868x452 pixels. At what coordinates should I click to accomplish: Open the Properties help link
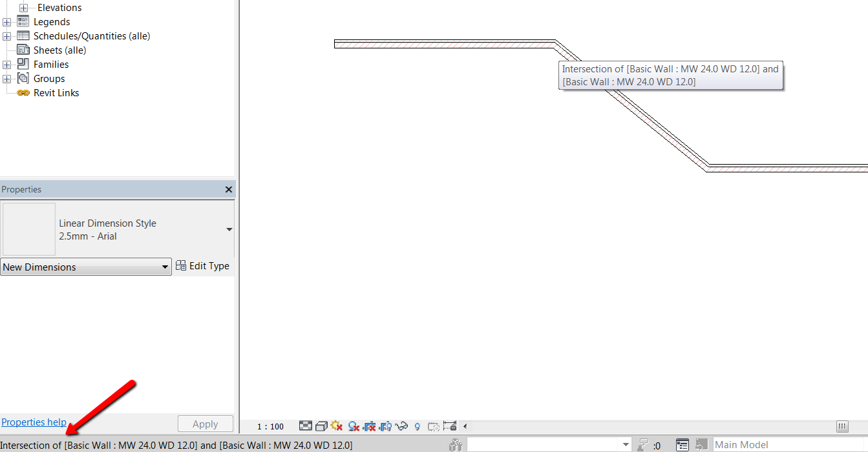click(34, 422)
